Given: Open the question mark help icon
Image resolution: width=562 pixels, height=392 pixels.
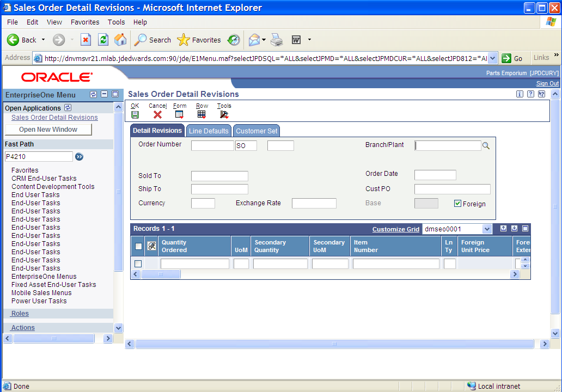Looking at the screenshot, I should coord(531,94).
